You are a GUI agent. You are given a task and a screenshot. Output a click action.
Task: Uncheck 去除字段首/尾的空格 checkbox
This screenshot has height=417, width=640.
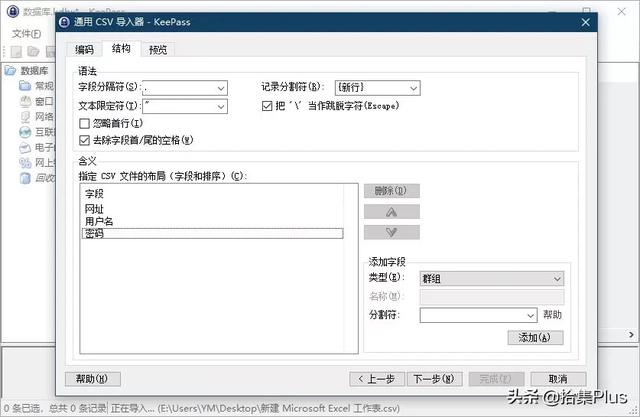click(x=84, y=140)
